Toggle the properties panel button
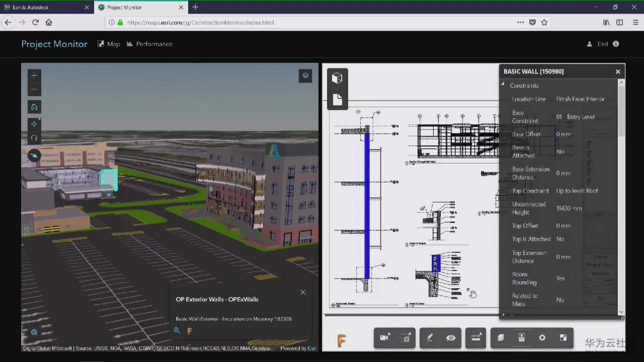This screenshot has height=362, width=644. [522, 337]
